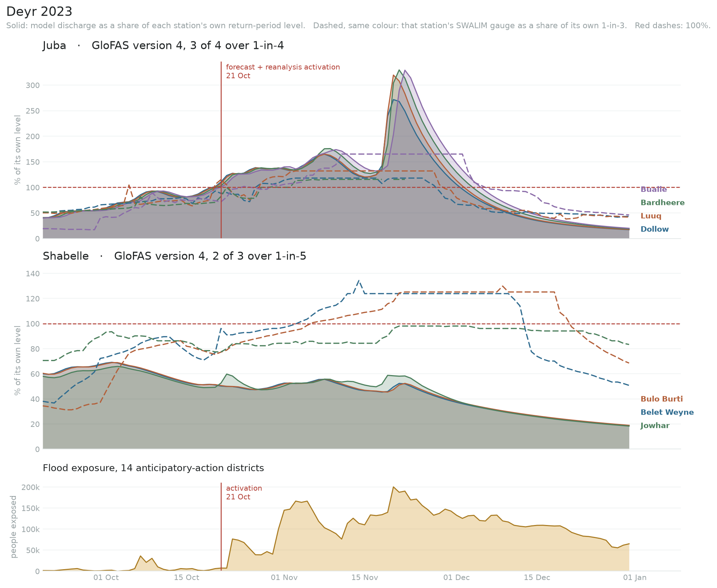Click the Flood exposure panel title

tap(153, 468)
